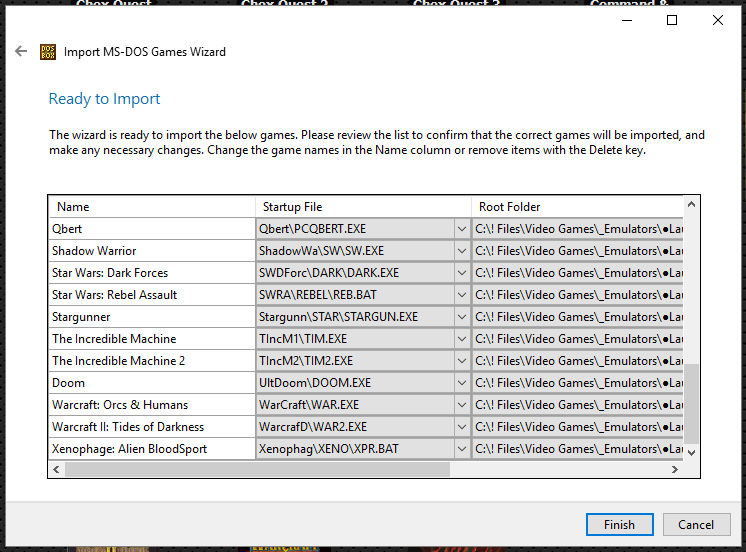Click the Root Folder column header

(577, 207)
